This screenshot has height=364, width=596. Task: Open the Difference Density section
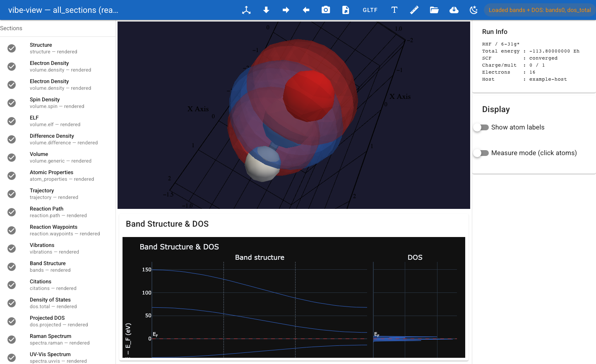pos(58,139)
